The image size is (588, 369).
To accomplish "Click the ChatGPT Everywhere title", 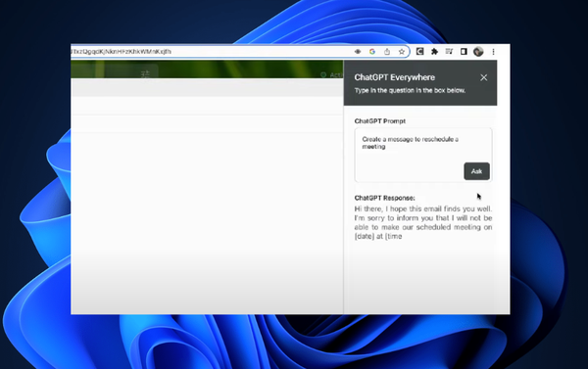I will tap(395, 77).
